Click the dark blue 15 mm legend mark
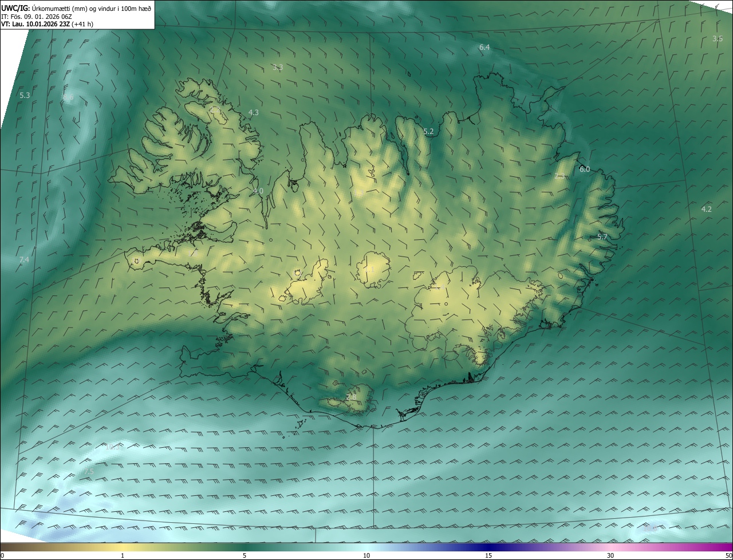Viewport: 733px width, 560px height. point(488,555)
